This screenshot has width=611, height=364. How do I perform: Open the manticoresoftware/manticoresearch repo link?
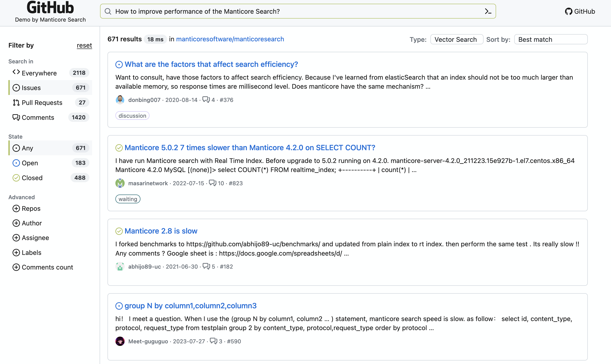point(230,39)
